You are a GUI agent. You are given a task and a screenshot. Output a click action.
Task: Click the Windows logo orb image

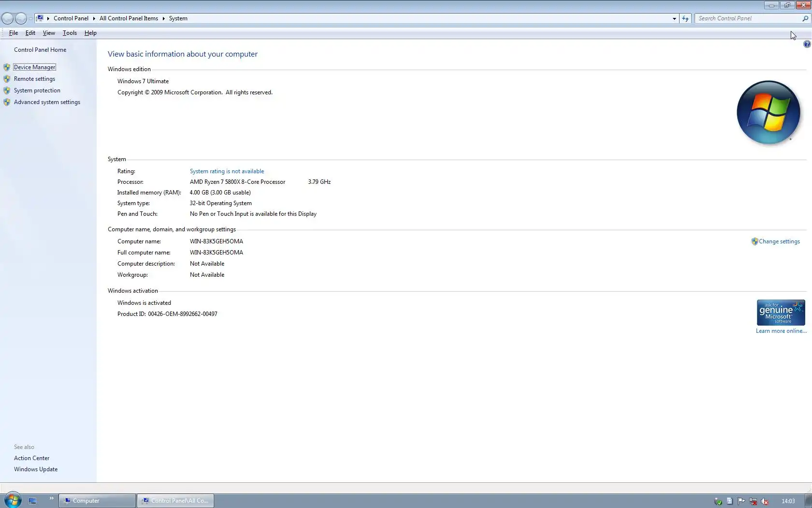tap(768, 112)
